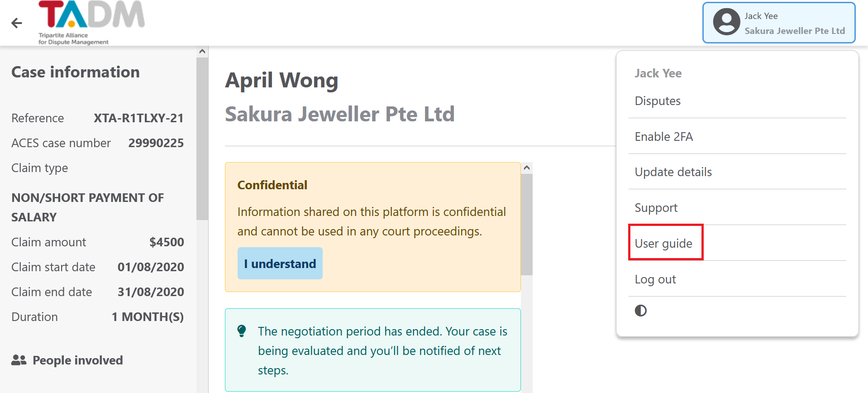
Task: Select Support in the account menu
Action: coord(656,208)
